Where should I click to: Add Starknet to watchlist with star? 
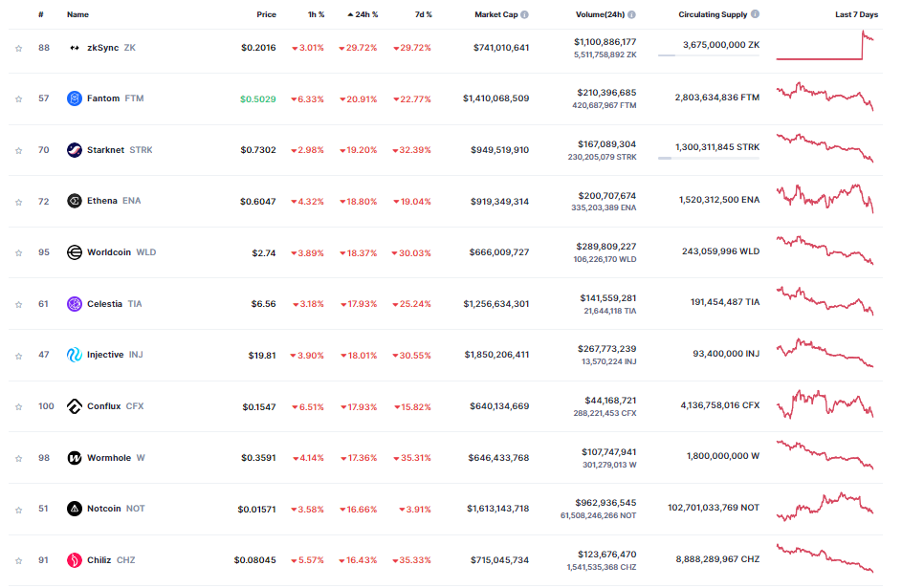click(19, 151)
